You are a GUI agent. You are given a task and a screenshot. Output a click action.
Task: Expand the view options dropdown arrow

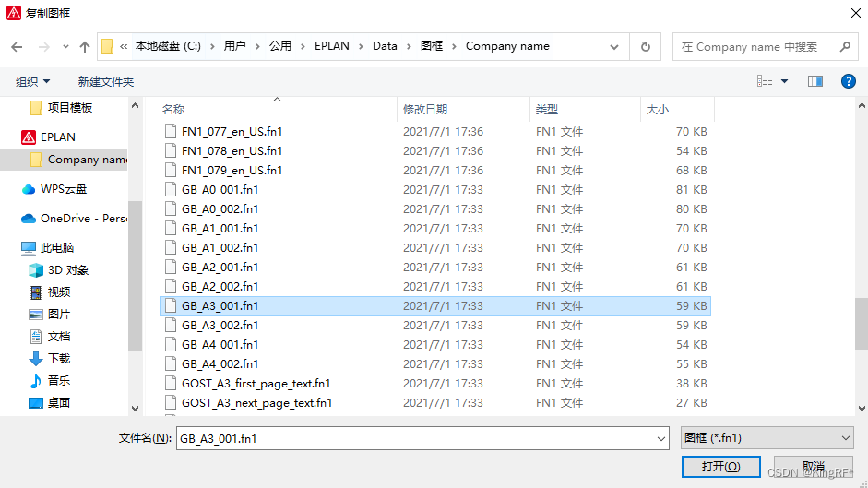[x=785, y=81]
